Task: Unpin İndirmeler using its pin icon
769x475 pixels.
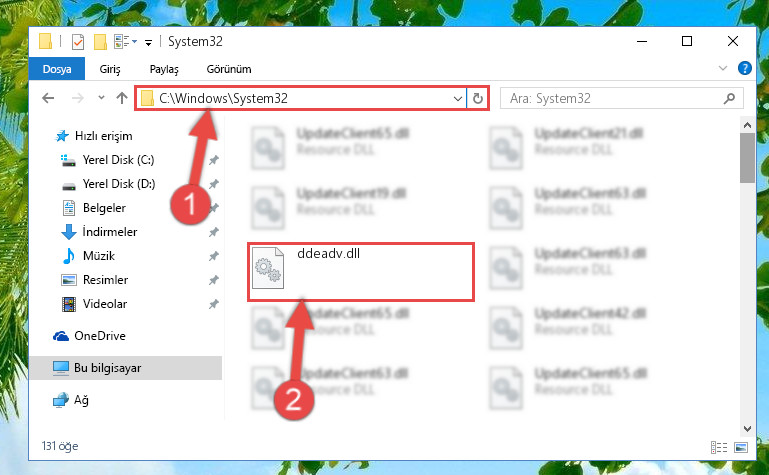Action: pos(213,232)
